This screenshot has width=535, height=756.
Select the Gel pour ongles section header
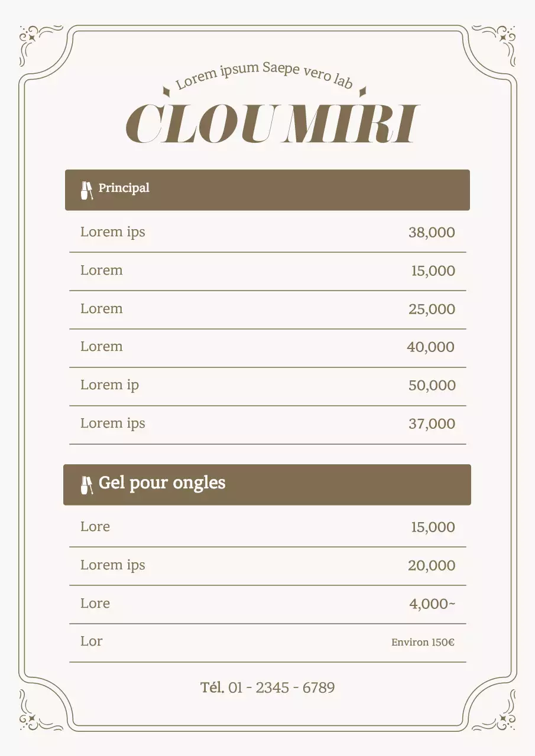(267, 484)
